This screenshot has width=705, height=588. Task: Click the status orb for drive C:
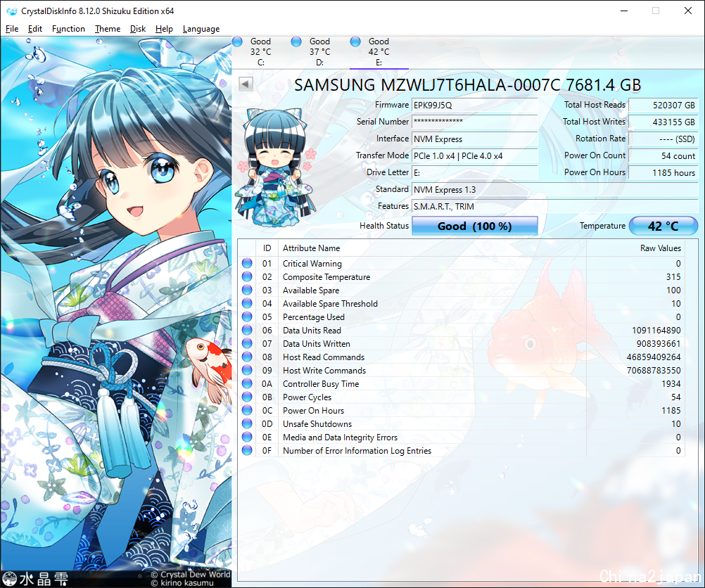click(x=237, y=41)
